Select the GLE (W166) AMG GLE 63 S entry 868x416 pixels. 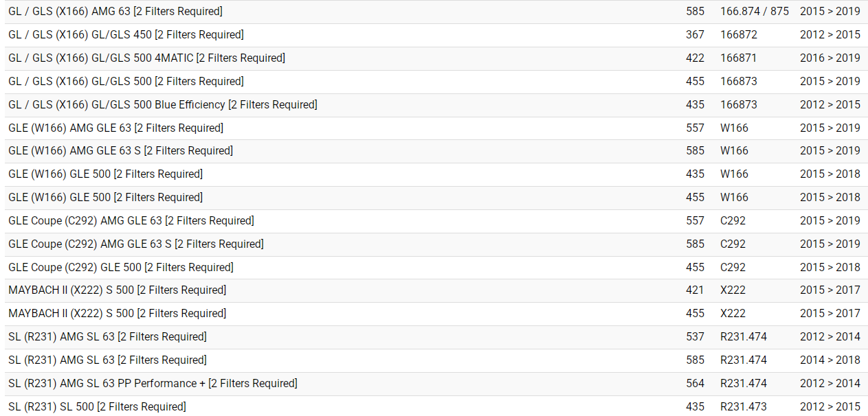pos(120,151)
